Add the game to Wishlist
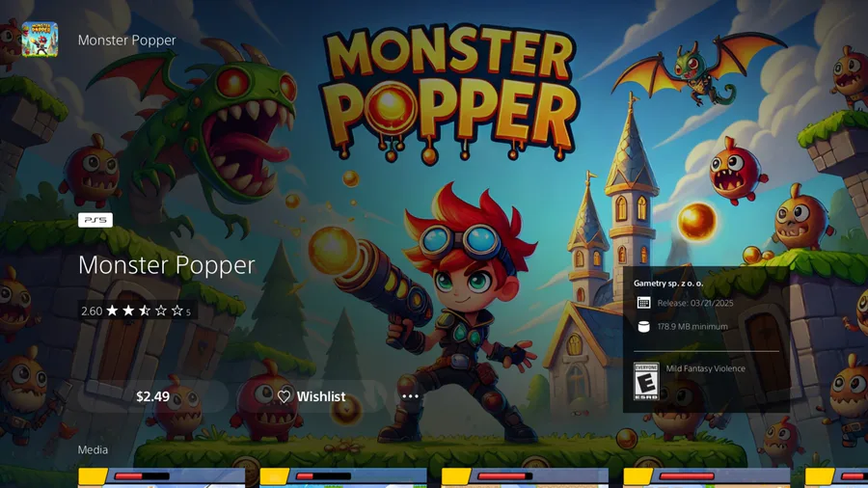 (312, 396)
